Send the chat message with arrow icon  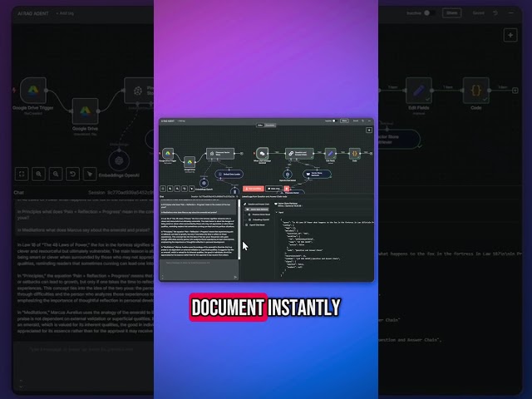(x=235, y=277)
